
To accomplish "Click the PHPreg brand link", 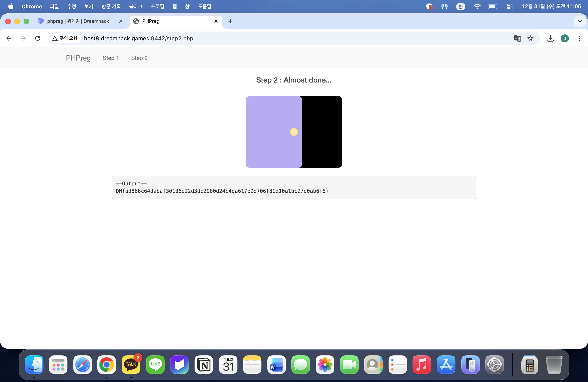I will coord(78,58).
